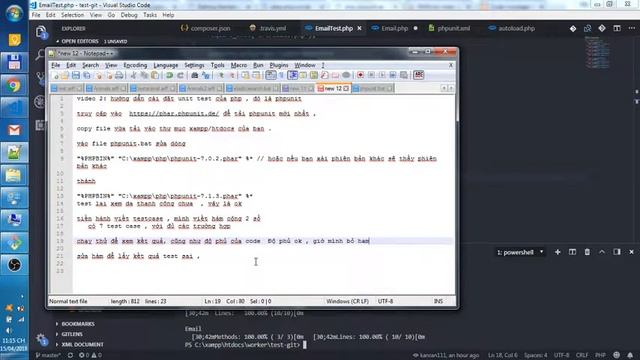
Task: Click the Save Recorded Macro icon in Notepad++
Action: pyautogui.click(x=404, y=76)
